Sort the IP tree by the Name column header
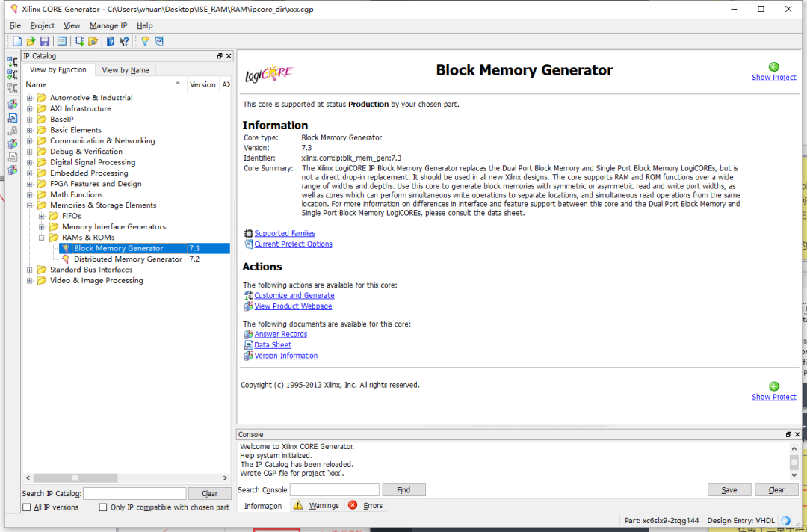Screen dimensions: 807x532 click(105, 84)
